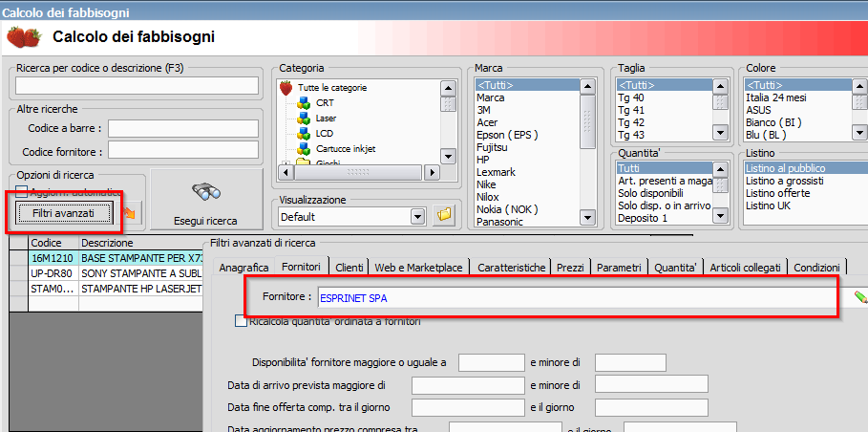The image size is (868, 432).
Task: Select Bianco ( BI ) colour
Action: click(x=773, y=122)
